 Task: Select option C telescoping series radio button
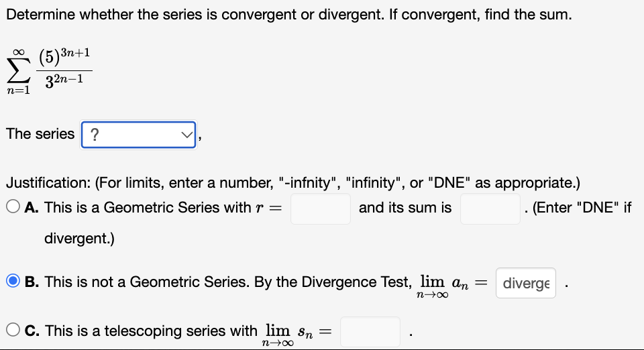click(13, 329)
